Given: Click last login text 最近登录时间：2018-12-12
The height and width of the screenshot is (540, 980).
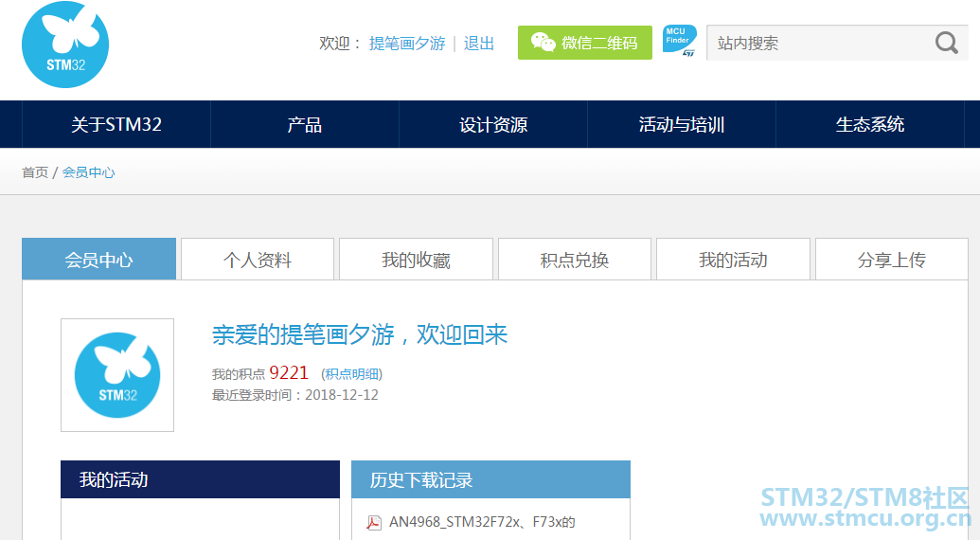Looking at the screenshot, I should (295, 395).
